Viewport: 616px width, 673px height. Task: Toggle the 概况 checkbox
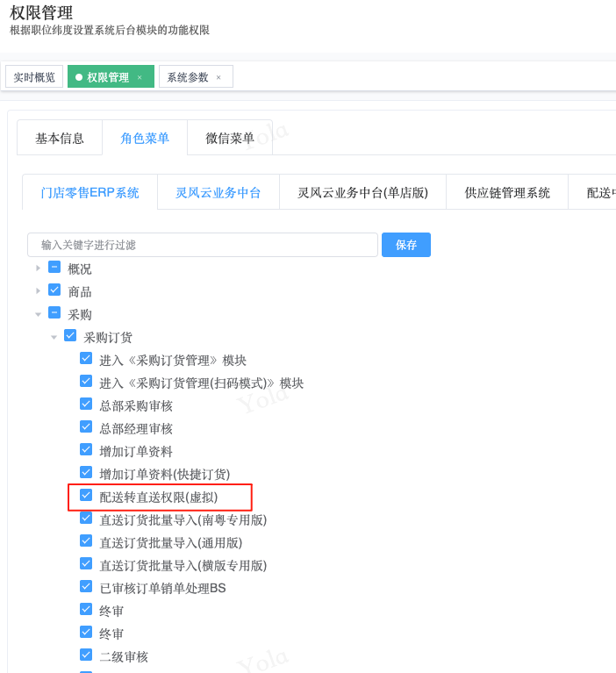(x=54, y=267)
